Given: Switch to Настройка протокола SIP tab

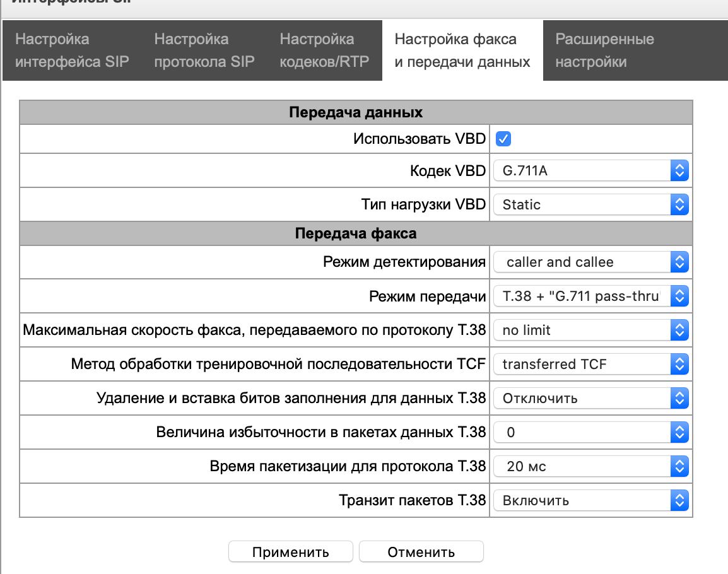Looking at the screenshot, I should [x=204, y=50].
